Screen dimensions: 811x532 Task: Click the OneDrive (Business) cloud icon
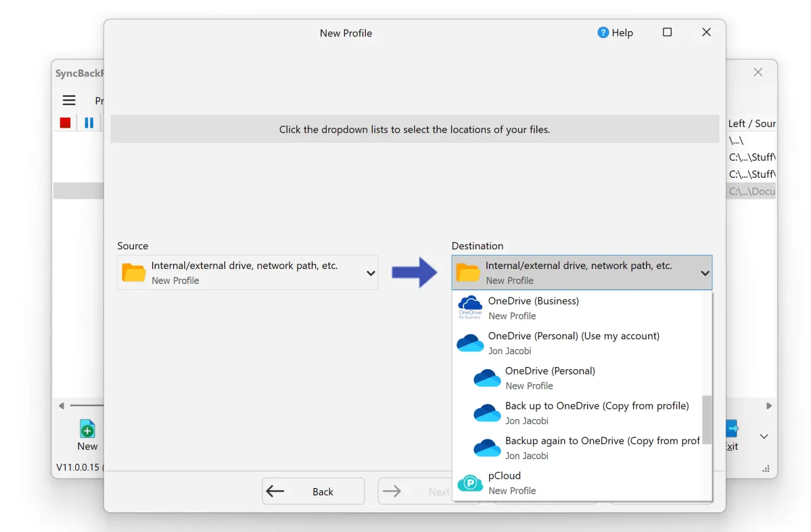(470, 307)
